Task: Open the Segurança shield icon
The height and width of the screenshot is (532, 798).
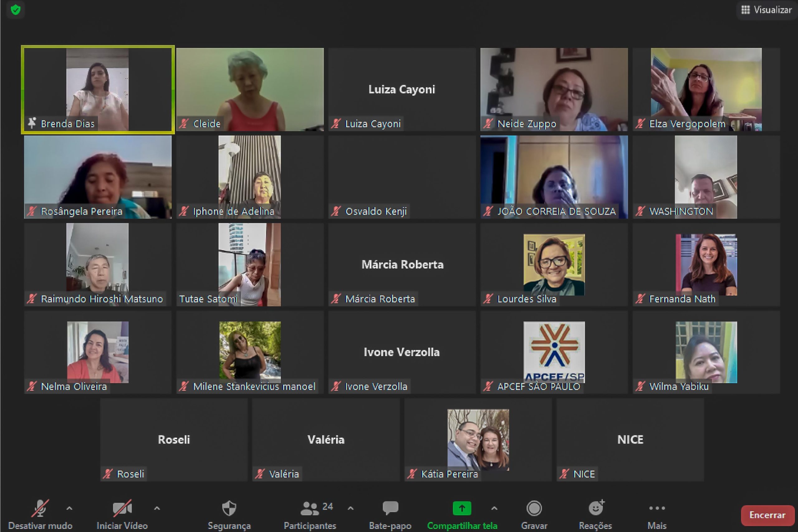Action: 229,508
